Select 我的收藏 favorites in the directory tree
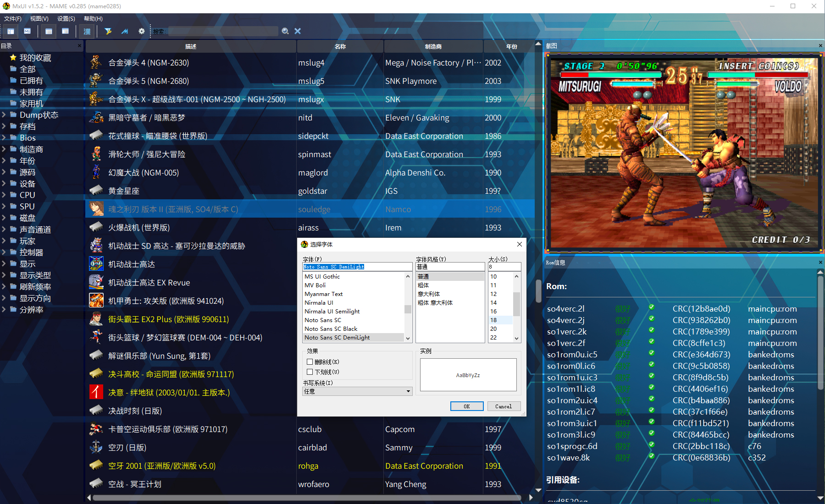 pos(35,58)
